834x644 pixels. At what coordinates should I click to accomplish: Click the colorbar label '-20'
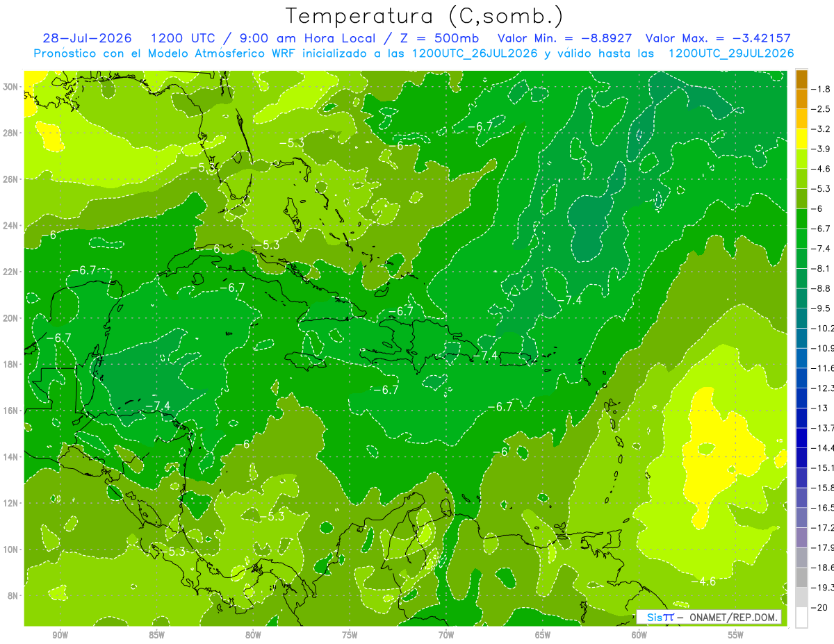(x=819, y=607)
